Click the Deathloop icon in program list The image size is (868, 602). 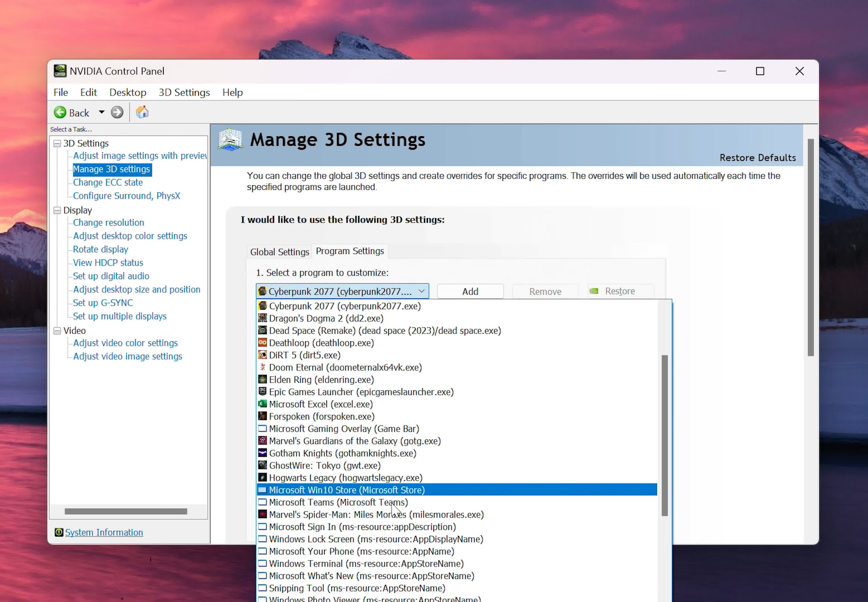pos(262,343)
